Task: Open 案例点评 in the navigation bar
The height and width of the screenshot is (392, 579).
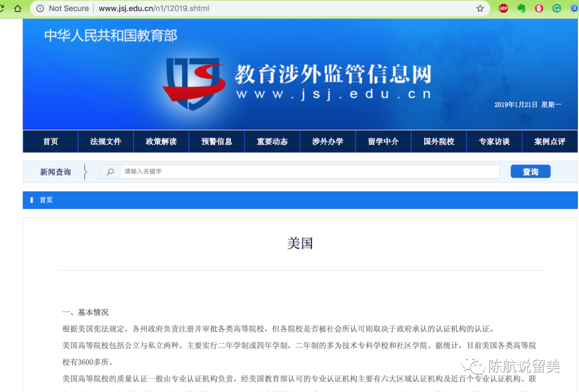Action: (x=550, y=142)
